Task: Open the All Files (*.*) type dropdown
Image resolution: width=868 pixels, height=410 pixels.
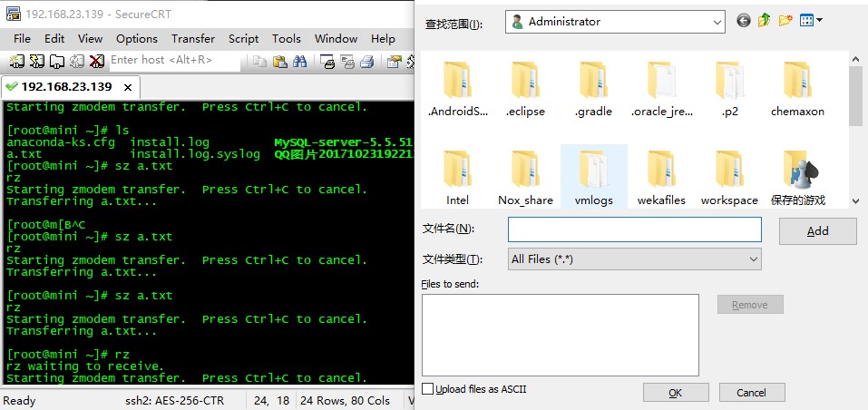Action: coord(753,259)
